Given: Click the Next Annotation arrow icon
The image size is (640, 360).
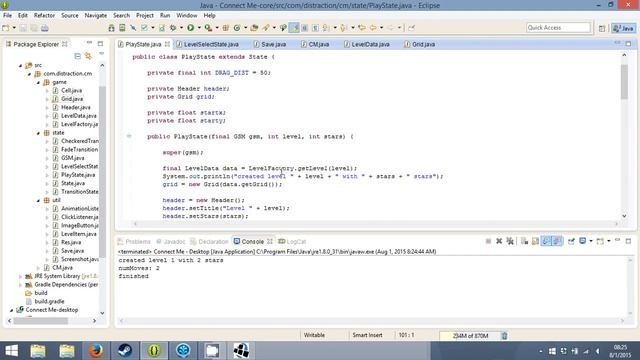Looking at the screenshot, I should 326,28.
